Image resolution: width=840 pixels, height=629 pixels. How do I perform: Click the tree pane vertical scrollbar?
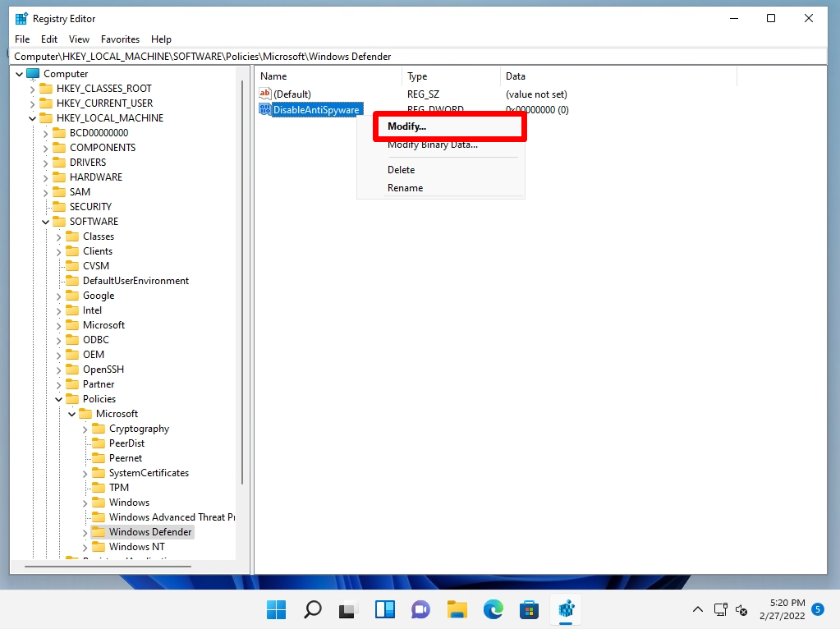pyautogui.click(x=242, y=282)
